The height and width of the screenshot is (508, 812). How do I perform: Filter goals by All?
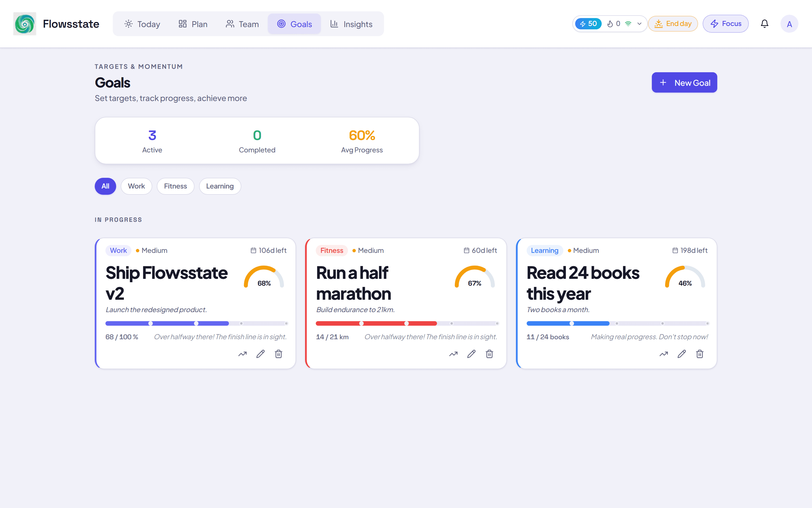[x=105, y=186]
